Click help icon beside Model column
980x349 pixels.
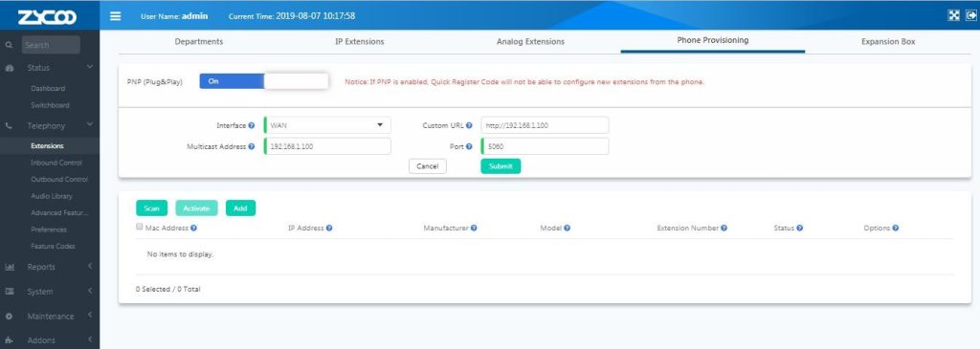(x=567, y=228)
